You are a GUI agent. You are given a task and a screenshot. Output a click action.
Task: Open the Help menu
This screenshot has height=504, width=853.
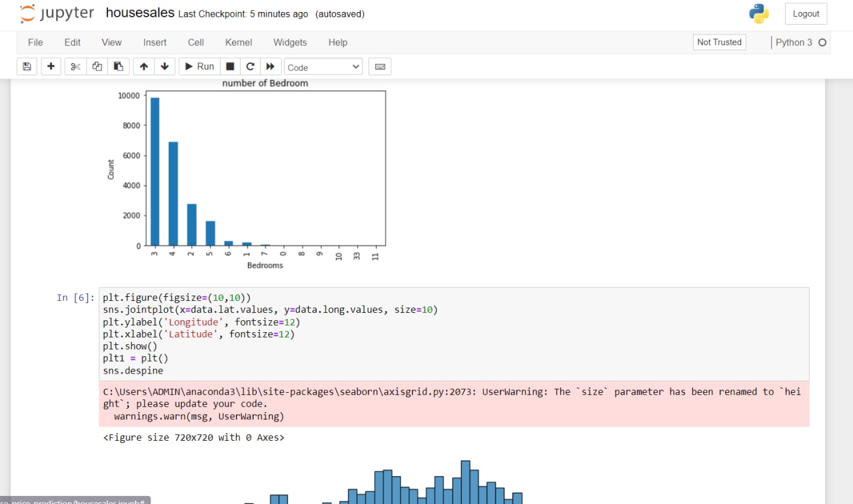pos(338,43)
